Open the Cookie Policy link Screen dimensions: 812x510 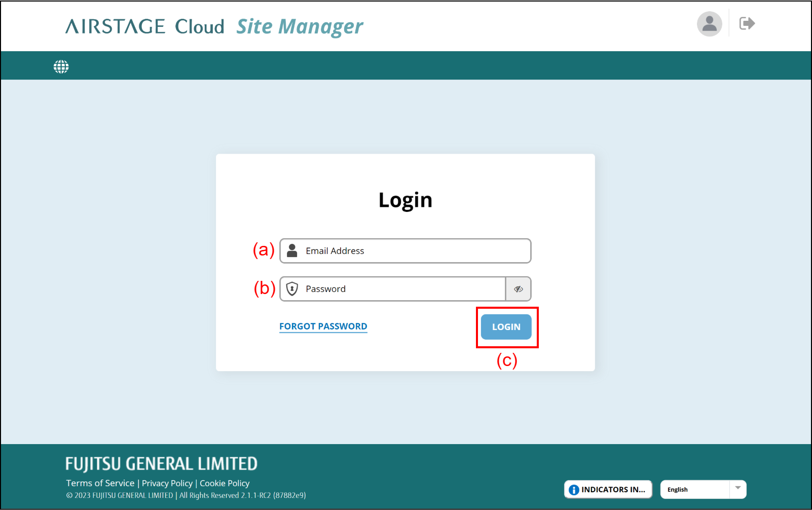pyautogui.click(x=225, y=483)
